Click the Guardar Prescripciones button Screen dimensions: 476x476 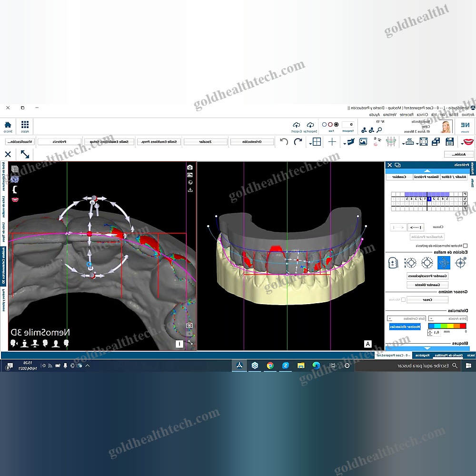click(x=427, y=276)
